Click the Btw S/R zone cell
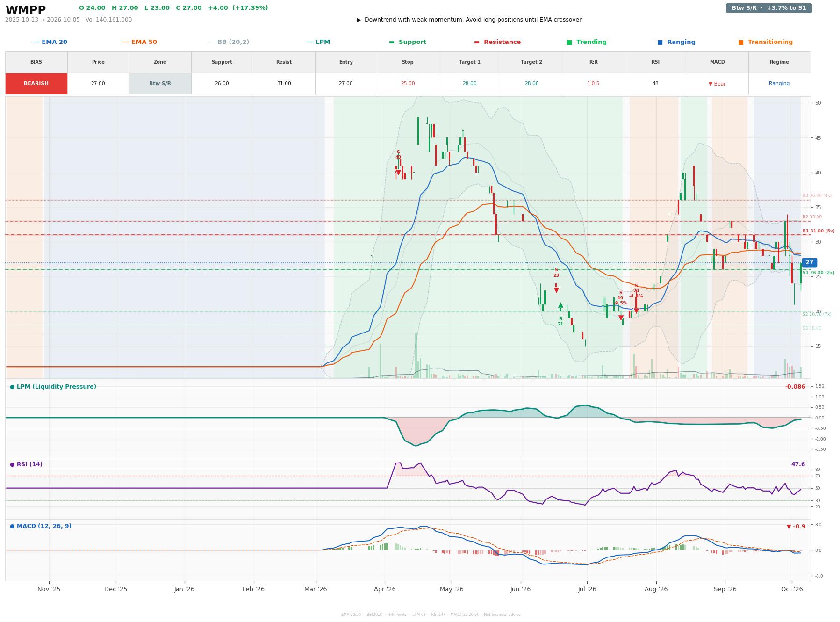Screen dimensions: 840x622 tap(160, 84)
